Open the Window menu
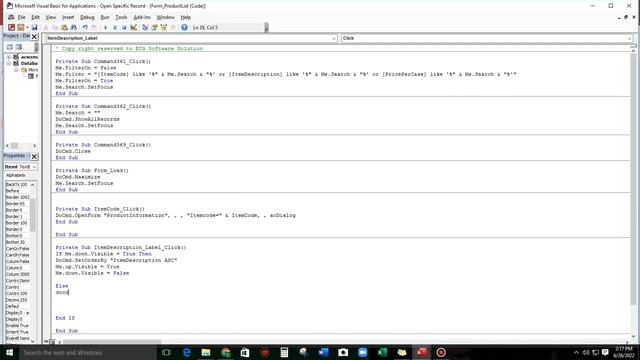This screenshot has height=360, width=640. [165, 17]
